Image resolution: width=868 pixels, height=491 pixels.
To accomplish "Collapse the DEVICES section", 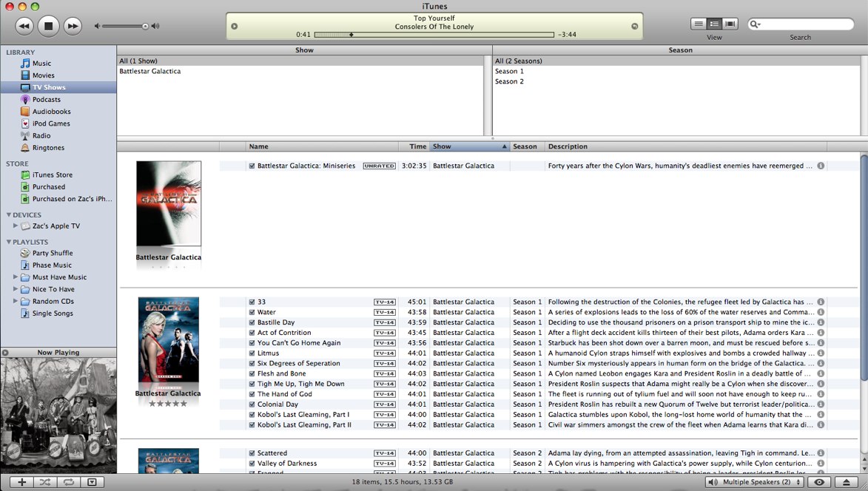I will (9, 214).
